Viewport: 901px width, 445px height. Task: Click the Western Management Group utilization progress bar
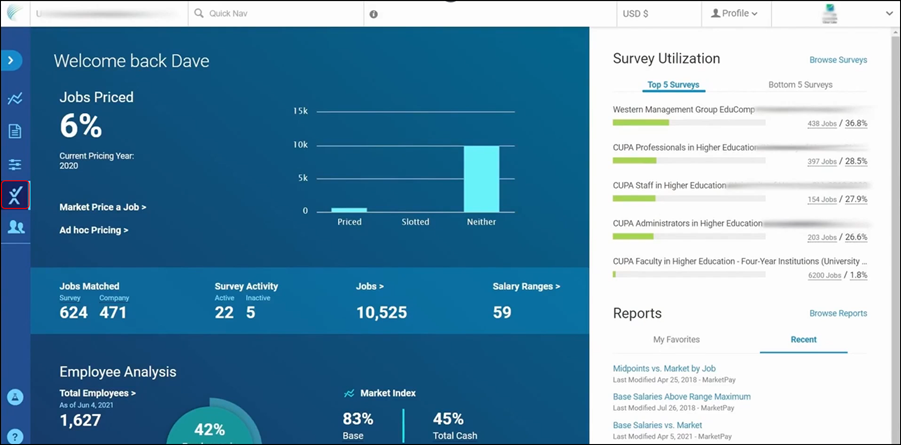coord(689,122)
